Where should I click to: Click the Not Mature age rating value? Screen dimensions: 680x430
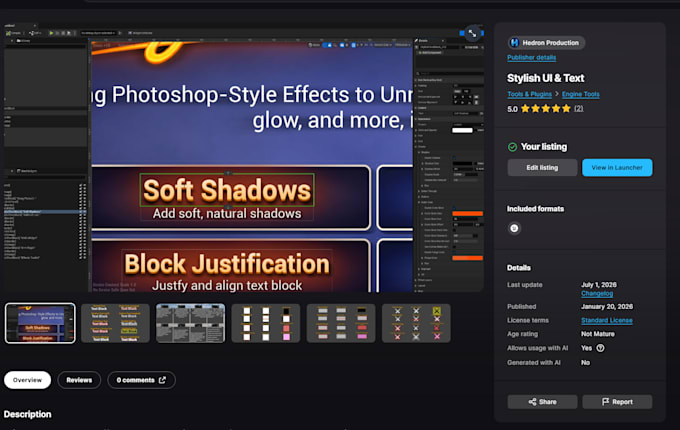598,334
